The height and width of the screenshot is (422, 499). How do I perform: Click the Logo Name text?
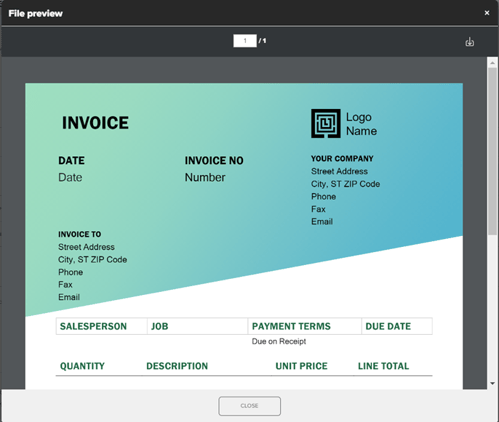click(361, 124)
